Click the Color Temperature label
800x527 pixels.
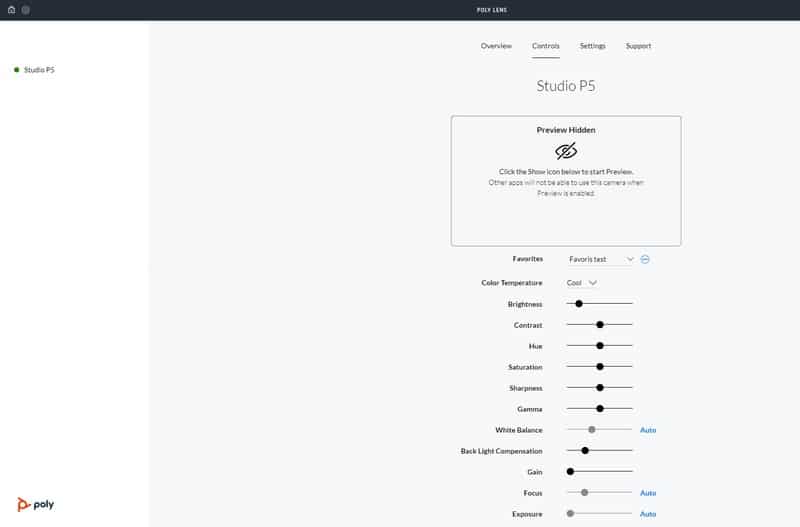pos(512,283)
